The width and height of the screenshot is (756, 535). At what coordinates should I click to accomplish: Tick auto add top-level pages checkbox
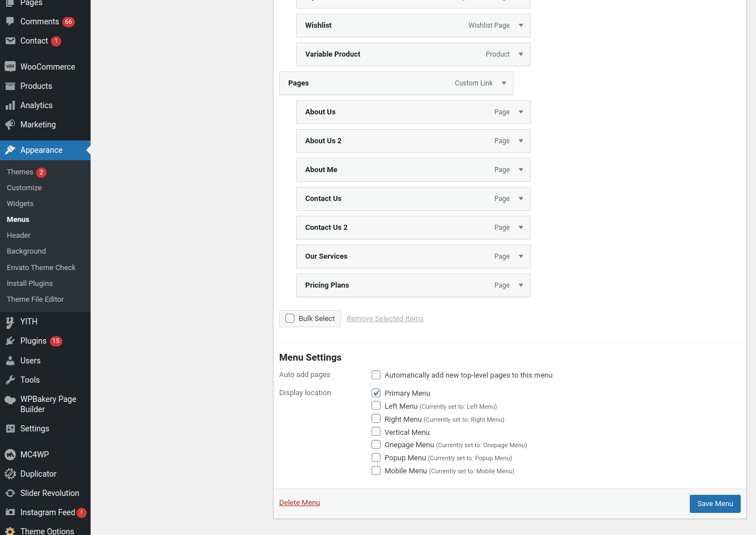click(x=376, y=375)
